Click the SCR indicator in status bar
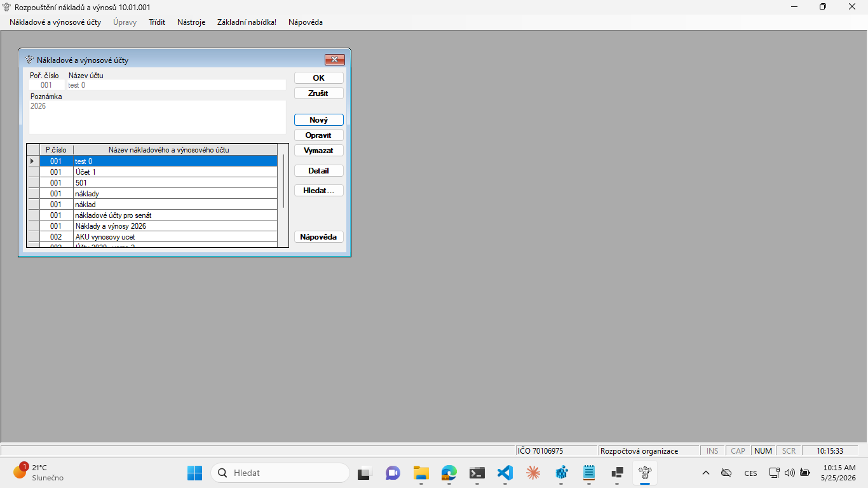The height and width of the screenshot is (488, 868). (789, 451)
